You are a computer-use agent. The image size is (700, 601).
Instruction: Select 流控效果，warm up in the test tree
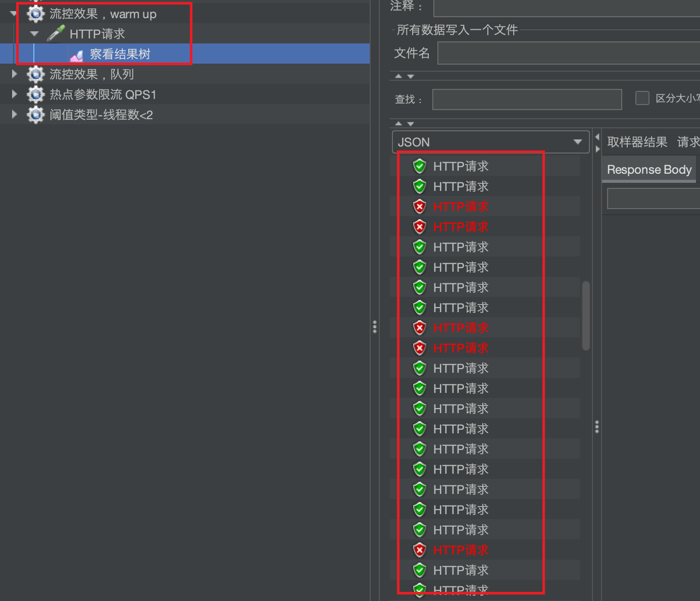[x=103, y=14]
